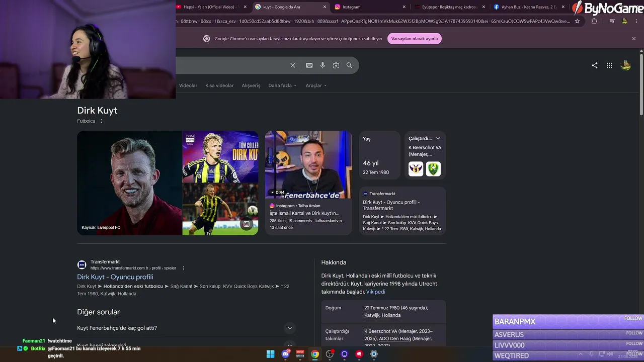Click Varsayılan olarak ayarla button
Viewport: 644px width, 362px height.
click(x=415, y=39)
